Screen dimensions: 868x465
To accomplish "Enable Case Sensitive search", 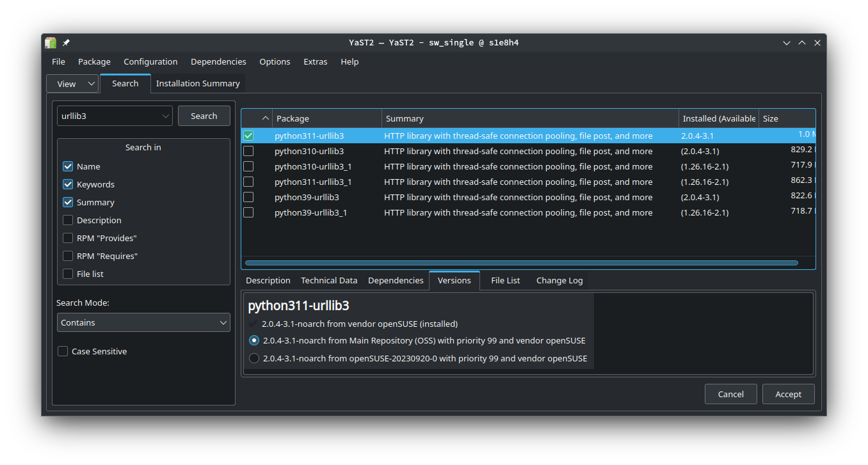I will tap(63, 351).
